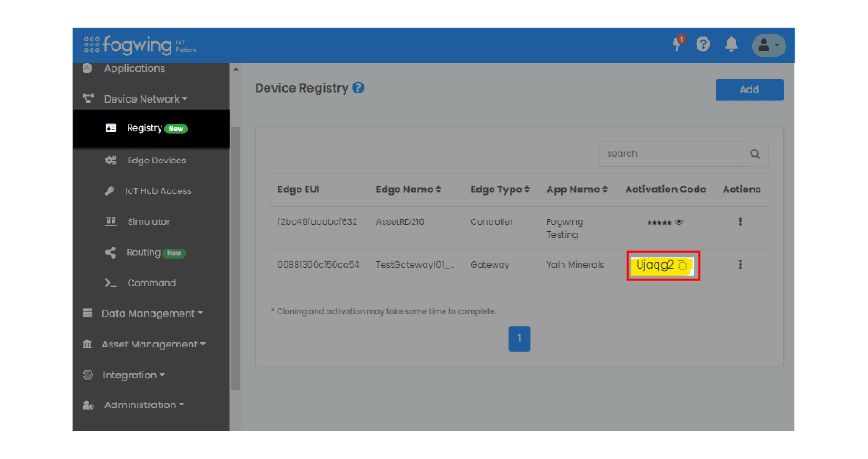
Task: Click the Integration icon in sidebar
Action: click(x=87, y=375)
